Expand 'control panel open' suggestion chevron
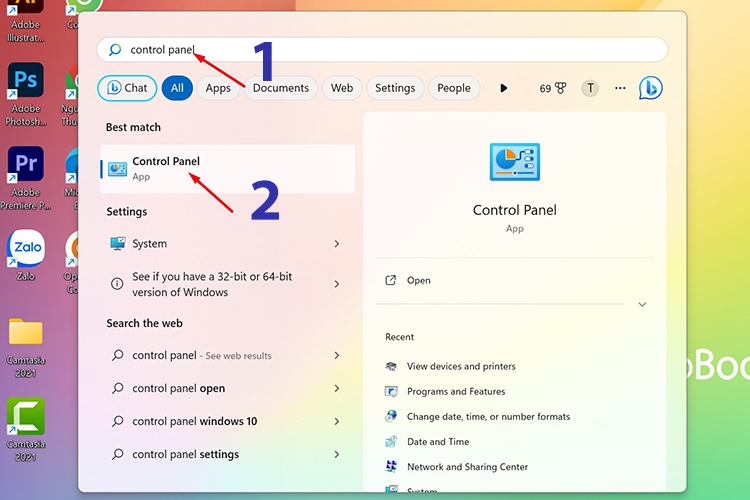The width and height of the screenshot is (750, 500). tap(337, 389)
